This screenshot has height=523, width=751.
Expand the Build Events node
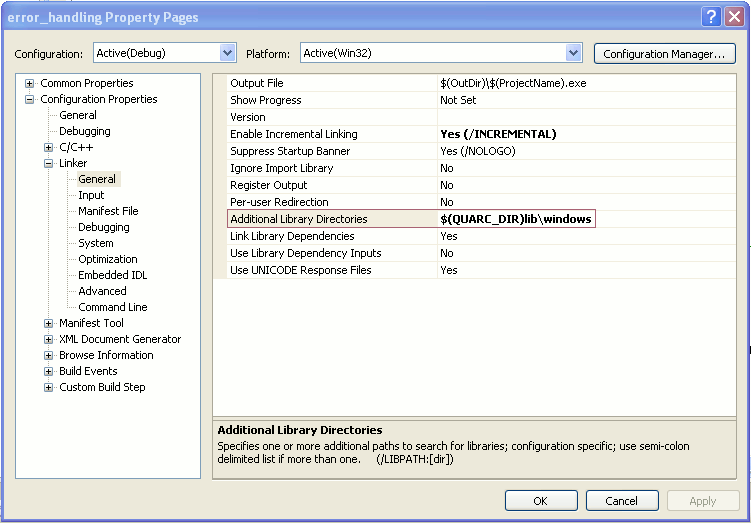click(x=49, y=371)
